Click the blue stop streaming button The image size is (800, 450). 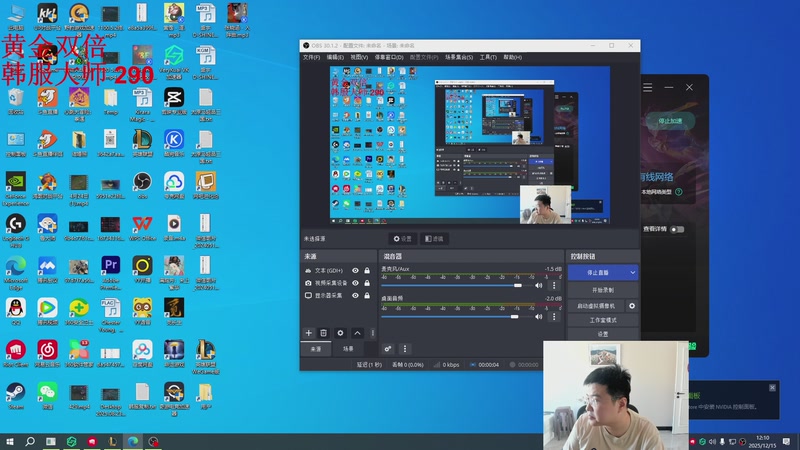coord(597,272)
